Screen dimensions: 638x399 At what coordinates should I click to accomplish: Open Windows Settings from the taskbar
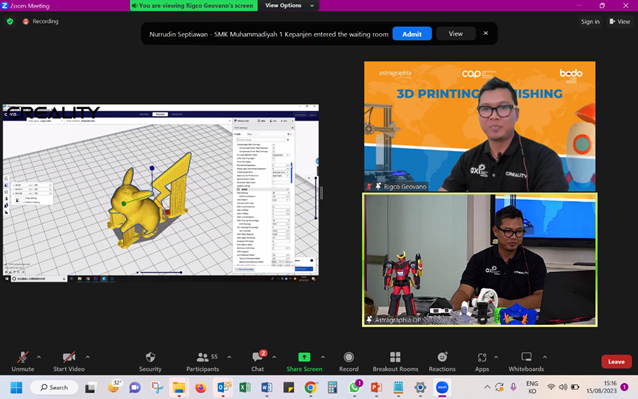click(x=420, y=388)
